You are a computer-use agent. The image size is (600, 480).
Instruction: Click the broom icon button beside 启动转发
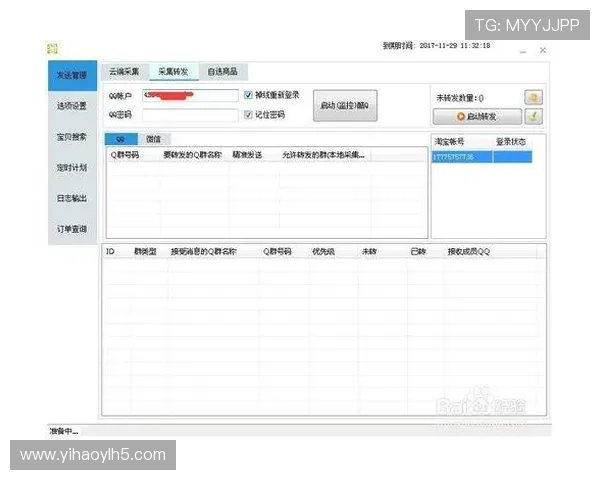(533, 116)
